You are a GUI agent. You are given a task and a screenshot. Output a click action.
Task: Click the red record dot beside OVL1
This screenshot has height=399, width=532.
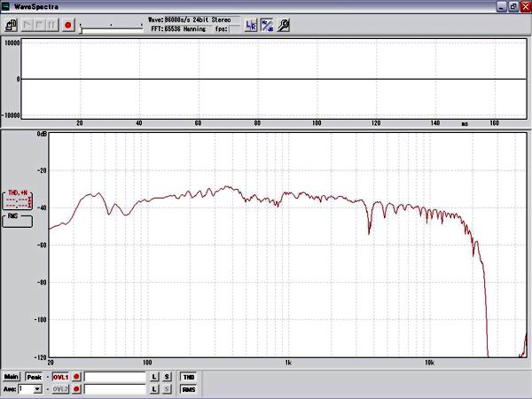point(76,377)
